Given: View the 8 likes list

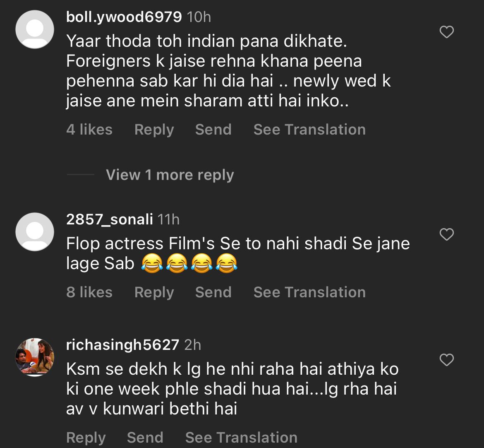Looking at the screenshot, I should (89, 292).
